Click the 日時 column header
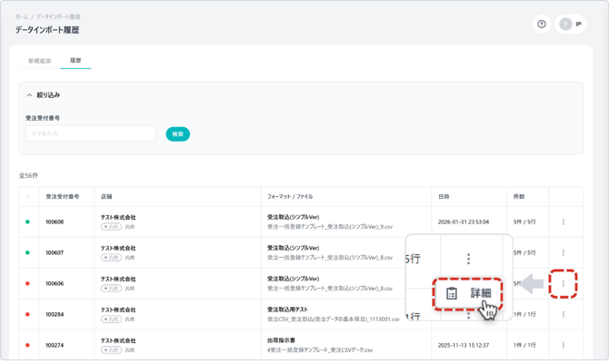609x364 pixels. [444, 197]
